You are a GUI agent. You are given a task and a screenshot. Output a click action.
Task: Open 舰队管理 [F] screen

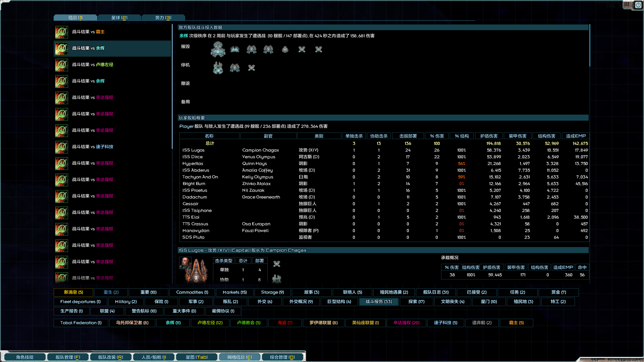68,357
